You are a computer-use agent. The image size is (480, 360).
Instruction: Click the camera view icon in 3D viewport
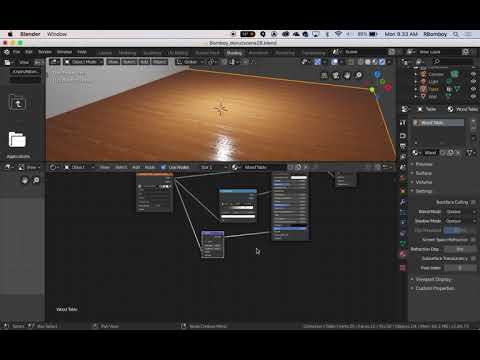(x=336, y=75)
